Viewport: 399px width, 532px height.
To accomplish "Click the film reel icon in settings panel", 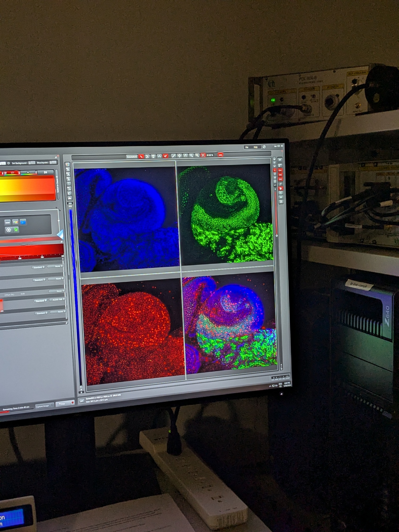I will (x=9, y=230).
